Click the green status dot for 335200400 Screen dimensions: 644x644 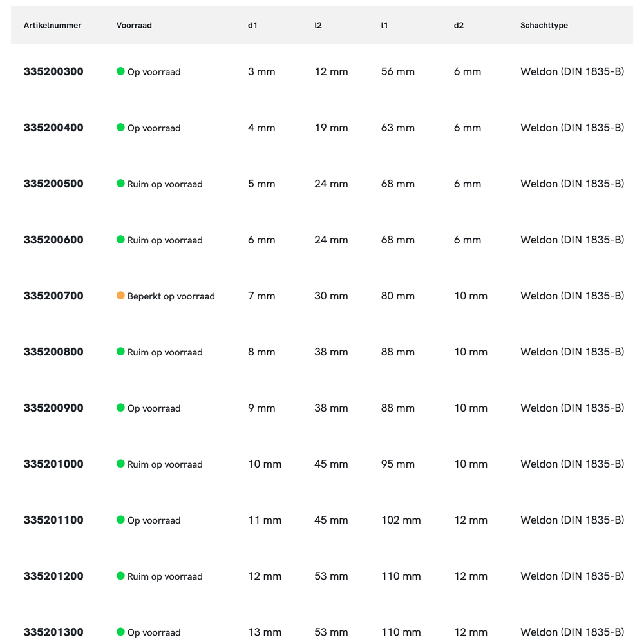point(120,128)
